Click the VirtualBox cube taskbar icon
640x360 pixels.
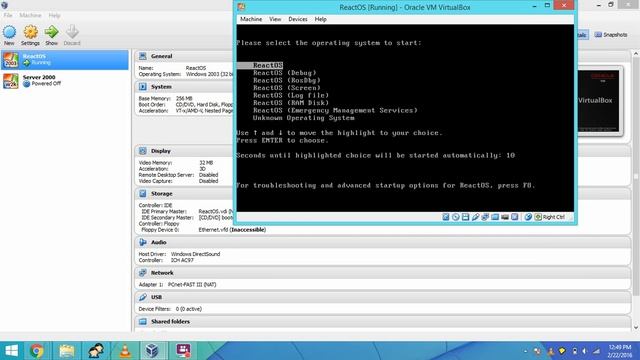point(152,351)
